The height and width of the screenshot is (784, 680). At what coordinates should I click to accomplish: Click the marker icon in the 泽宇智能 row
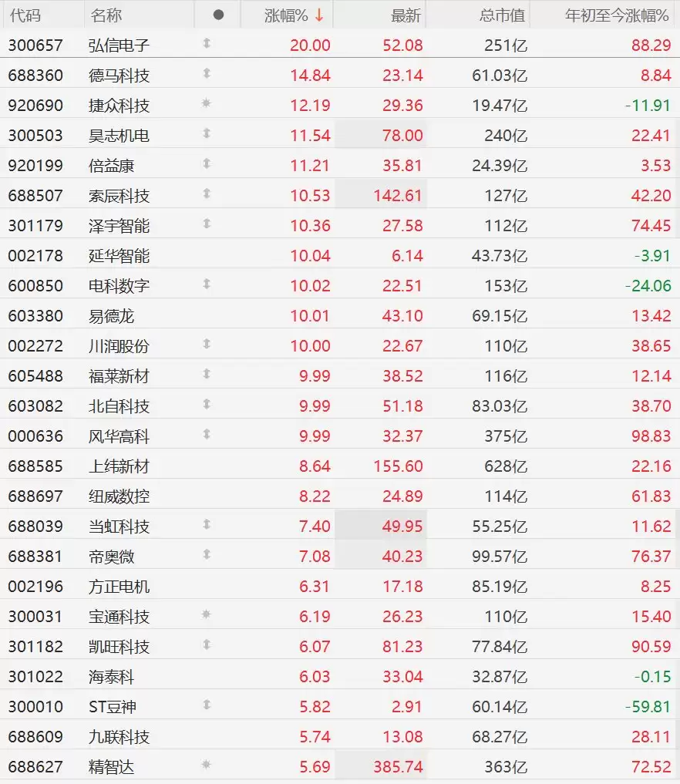pos(207,224)
